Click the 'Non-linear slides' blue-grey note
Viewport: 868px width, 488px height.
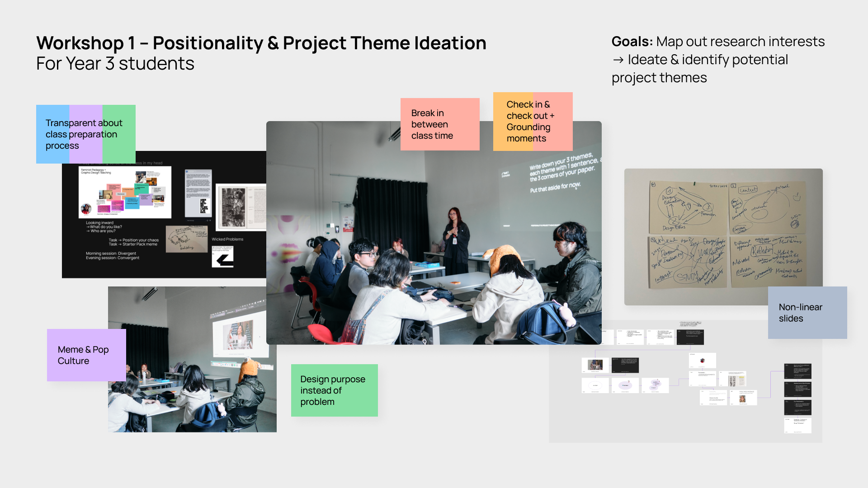(x=807, y=313)
